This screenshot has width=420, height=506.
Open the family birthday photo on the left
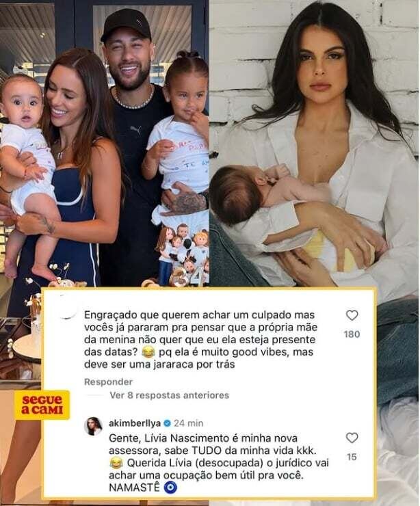pyautogui.click(x=104, y=144)
